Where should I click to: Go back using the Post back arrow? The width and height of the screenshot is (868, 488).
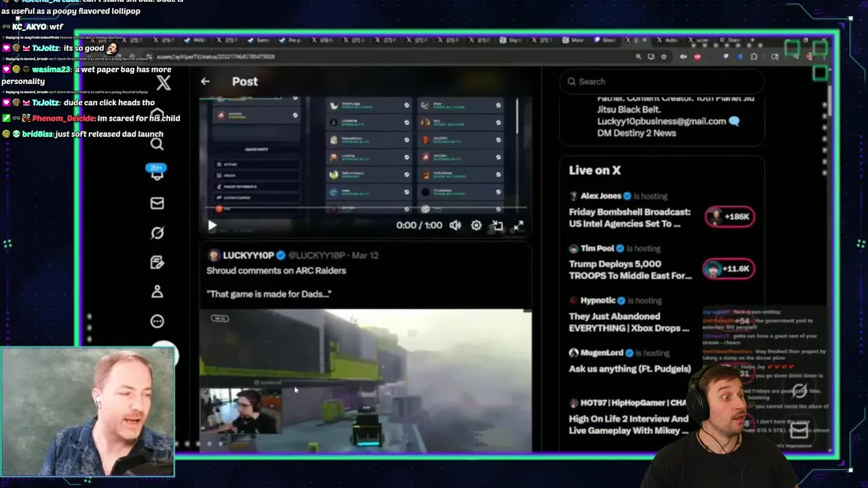click(x=205, y=81)
